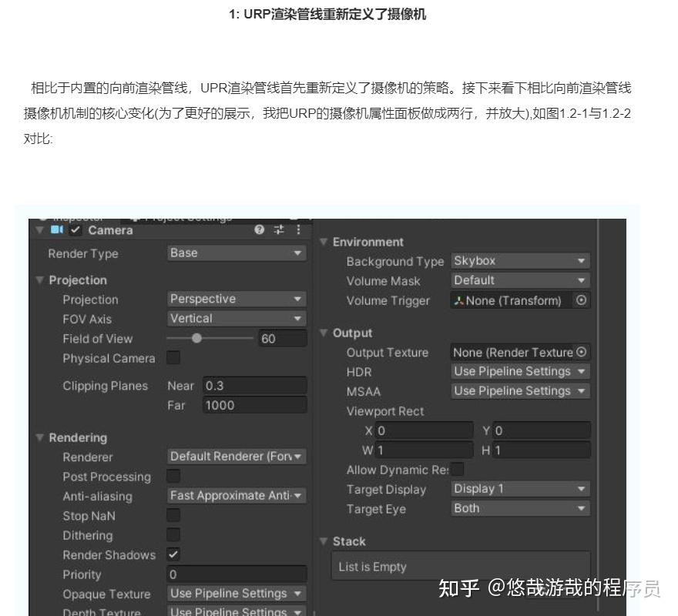Enable the Post Processing checkbox
This screenshot has height=616, width=678.
click(x=173, y=476)
